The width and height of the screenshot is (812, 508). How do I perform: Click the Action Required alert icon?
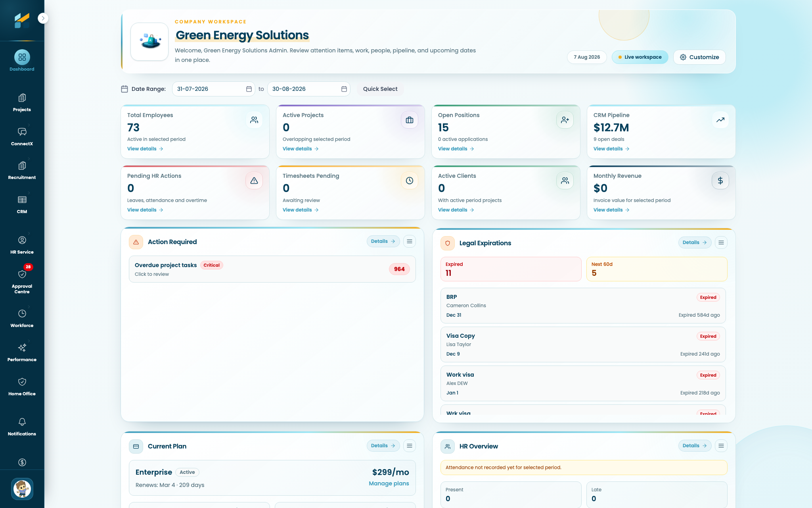tap(136, 242)
